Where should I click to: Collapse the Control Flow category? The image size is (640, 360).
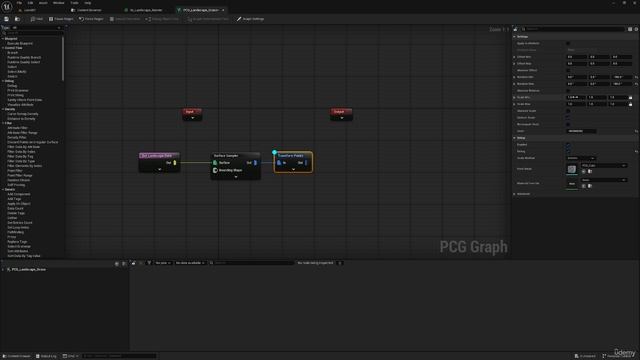(3, 48)
